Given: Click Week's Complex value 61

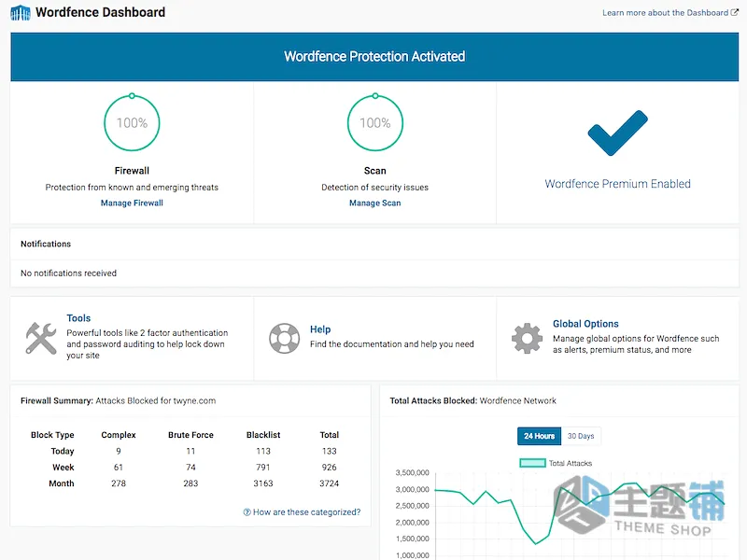Looking at the screenshot, I should pyautogui.click(x=119, y=468).
